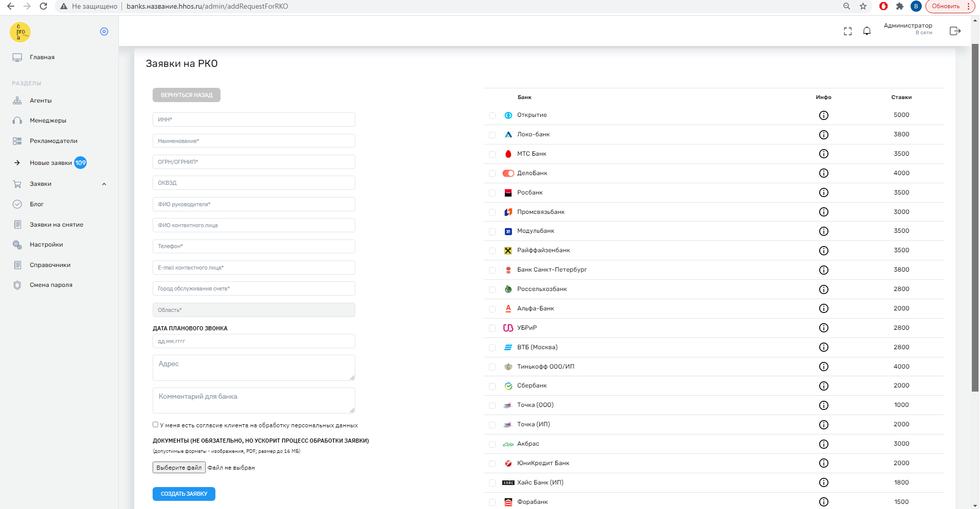Open info for Точка (ИП)
Screen dimensions: 980x509
[823, 425]
